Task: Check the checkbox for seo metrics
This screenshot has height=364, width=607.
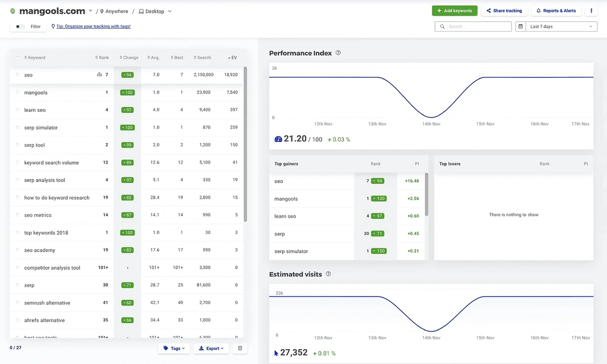Action: 18,215
